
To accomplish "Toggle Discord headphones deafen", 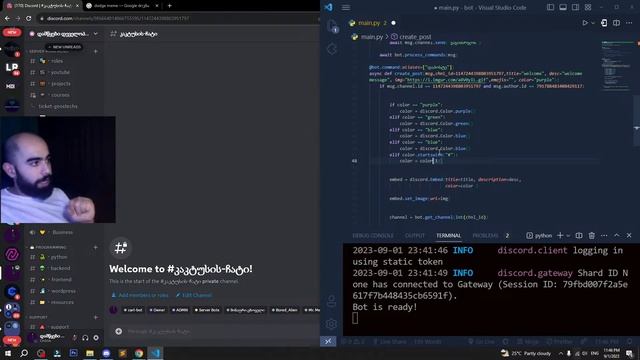I will (85, 338).
